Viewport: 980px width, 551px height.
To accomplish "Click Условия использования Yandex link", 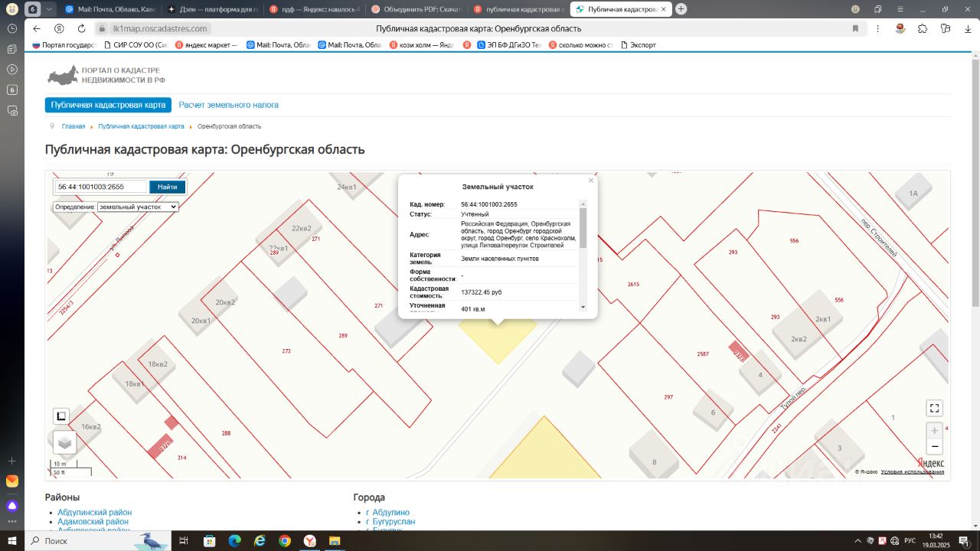I will [x=913, y=472].
